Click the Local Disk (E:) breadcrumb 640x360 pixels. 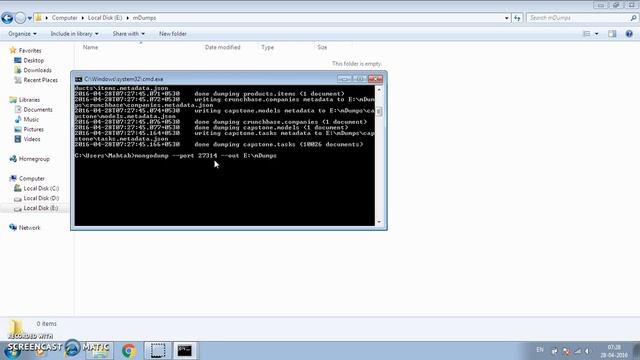click(105, 18)
